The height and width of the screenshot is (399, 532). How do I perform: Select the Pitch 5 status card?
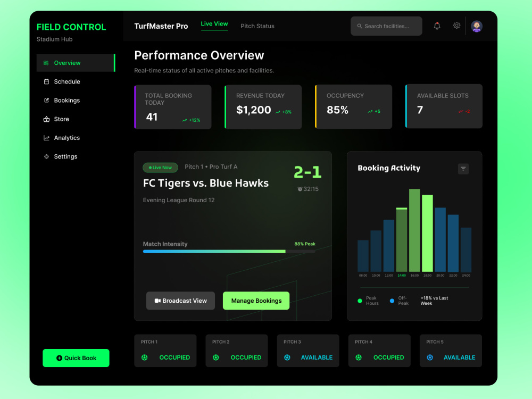point(451,351)
